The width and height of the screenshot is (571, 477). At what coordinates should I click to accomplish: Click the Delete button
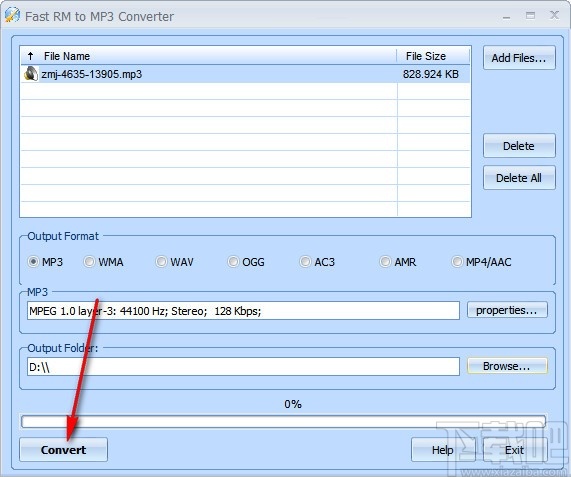519,146
